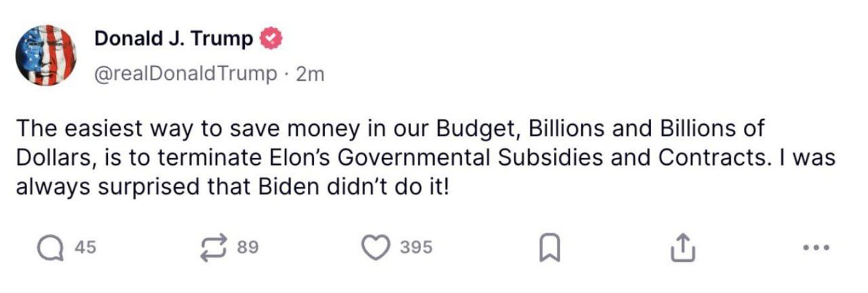
Task: Open the Donald J. Trump display name
Action: [174, 39]
